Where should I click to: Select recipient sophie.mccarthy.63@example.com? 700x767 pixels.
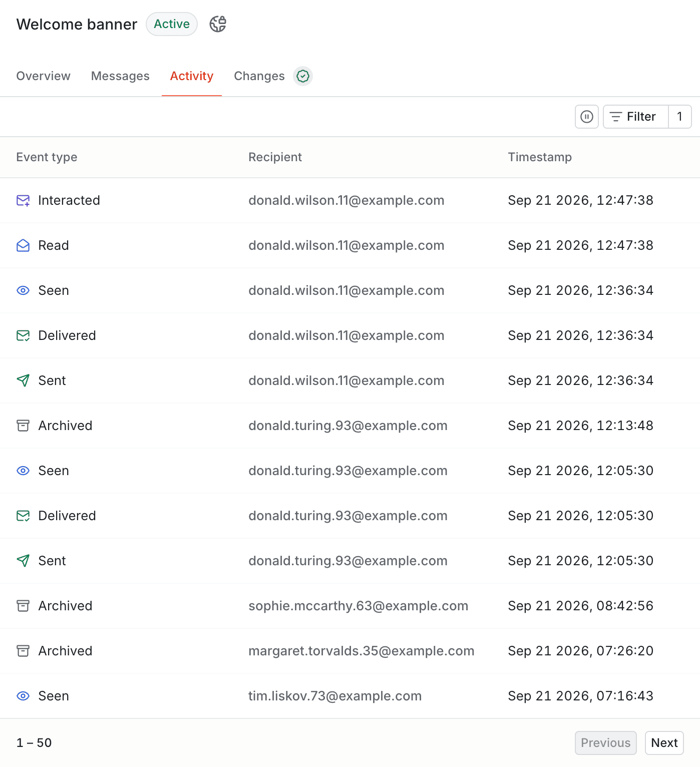(359, 606)
